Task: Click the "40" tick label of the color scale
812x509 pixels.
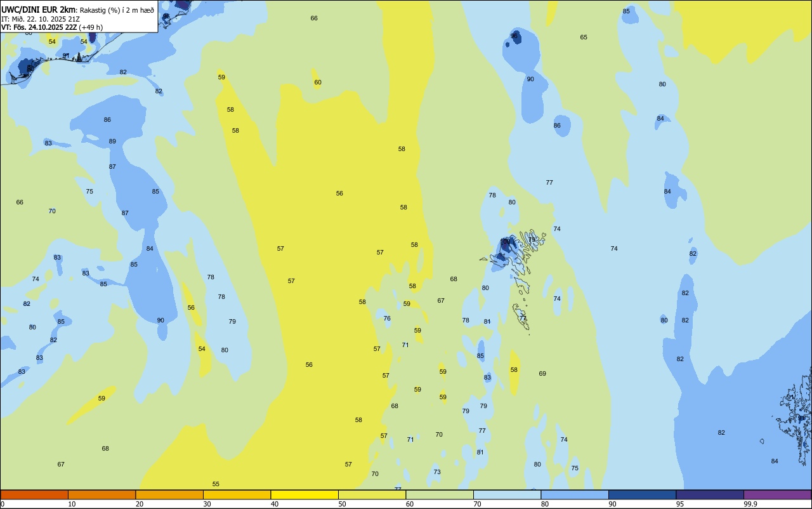Action: click(x=274, y=504)
